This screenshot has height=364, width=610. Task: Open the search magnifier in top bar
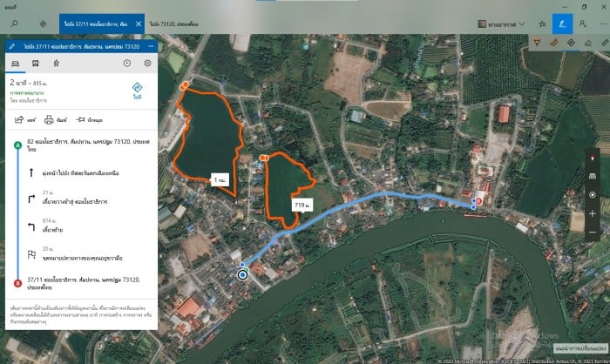pyautogui.click(x=15, y=24)
